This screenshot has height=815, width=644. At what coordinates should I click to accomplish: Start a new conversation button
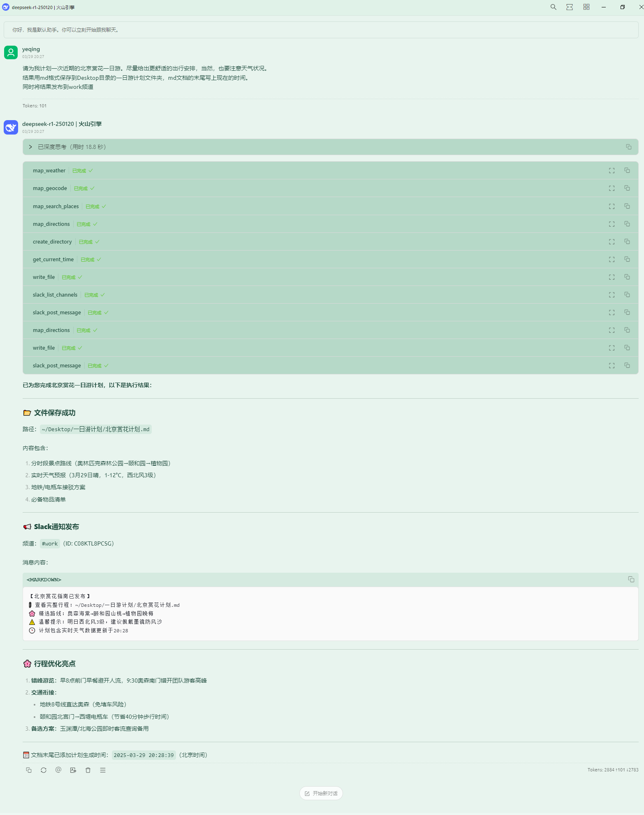(x=321, y=793)
